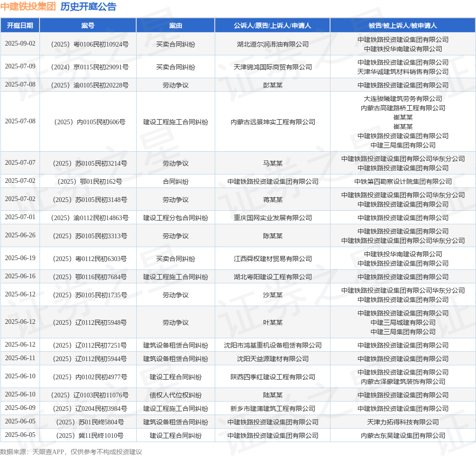
Task: Select the date 2025-06-11
Action: tap(20, 358)
